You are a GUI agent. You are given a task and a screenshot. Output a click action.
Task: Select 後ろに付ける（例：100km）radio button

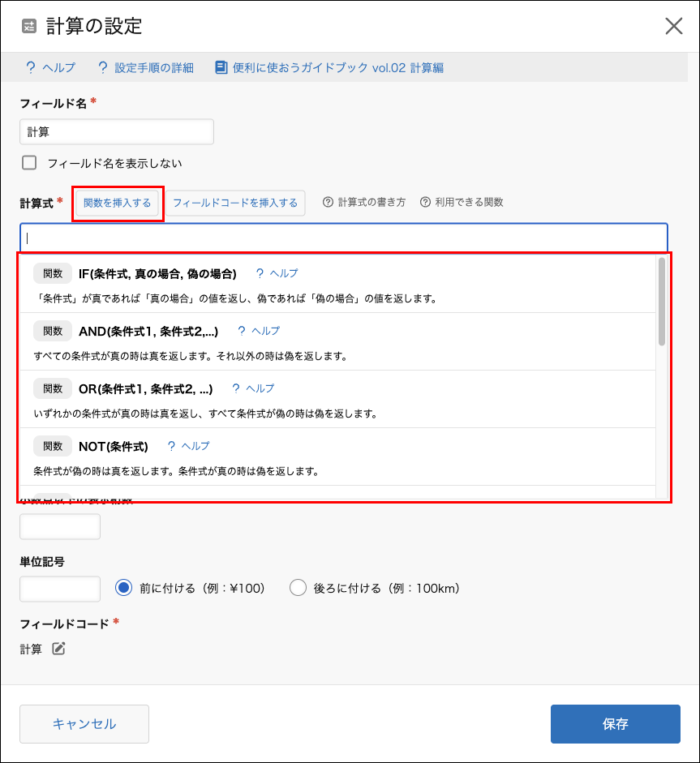tap(298, 588)
